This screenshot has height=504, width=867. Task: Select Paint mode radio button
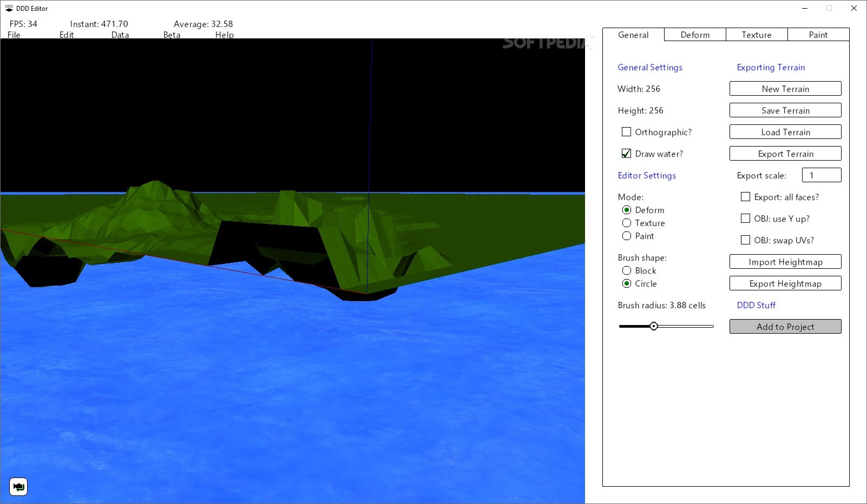tap(627, 236)
